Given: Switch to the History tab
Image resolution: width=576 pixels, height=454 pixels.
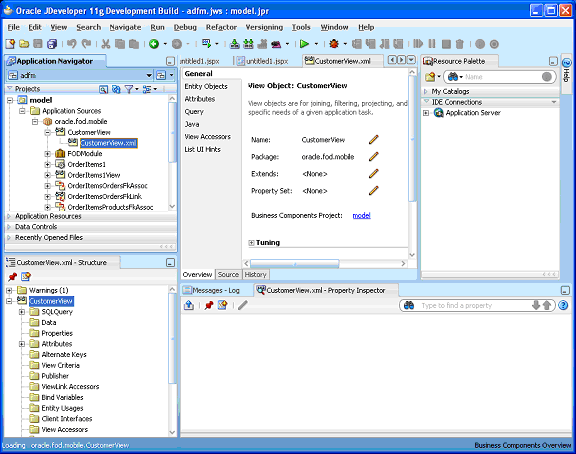Looking at the screenshot, I should (255, 274).
